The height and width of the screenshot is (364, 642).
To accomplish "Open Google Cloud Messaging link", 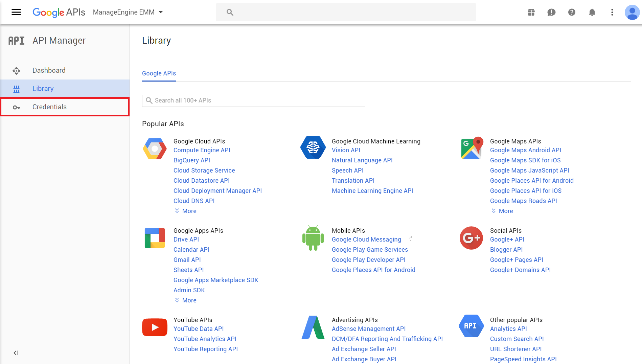I will (366, 240).
